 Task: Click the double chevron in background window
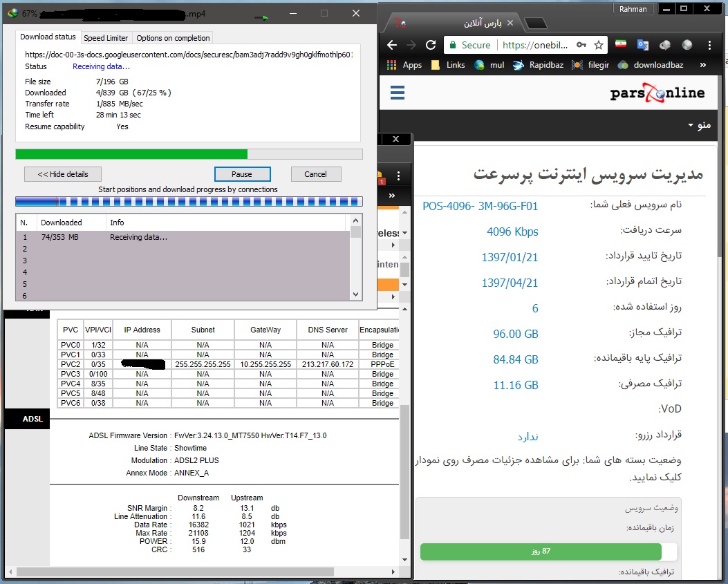pos(392,196)
